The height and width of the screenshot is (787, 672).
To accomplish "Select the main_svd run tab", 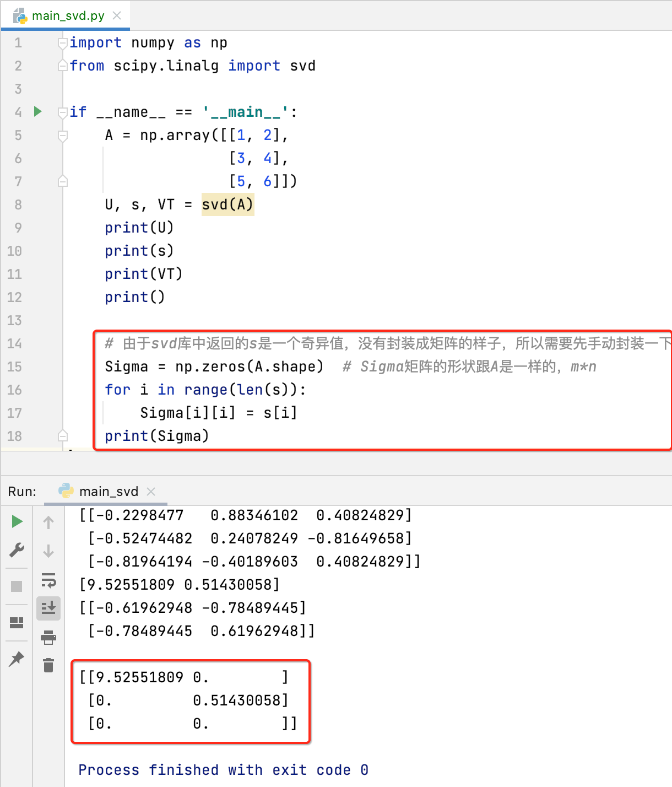I will click(105, 491).
